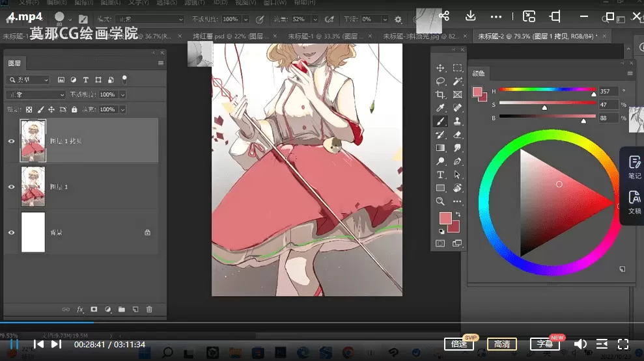Viewport: 644px width, 361px height.
Task: Hide the 图层 1 拷贝 layer via eye icon
Action: [11, 140]
